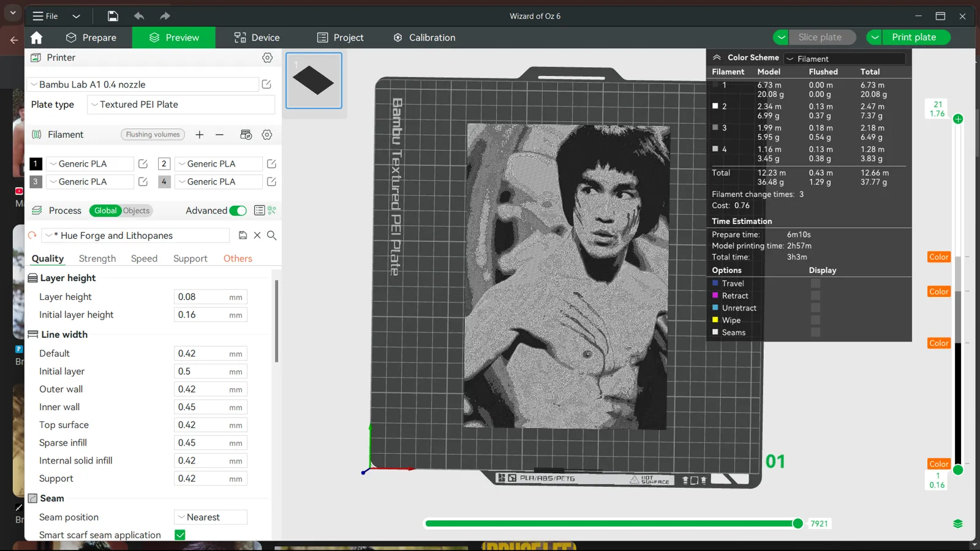980x551 pixels.
Task: Toggle Unretract display checkbox
Action: coord(815,308)
